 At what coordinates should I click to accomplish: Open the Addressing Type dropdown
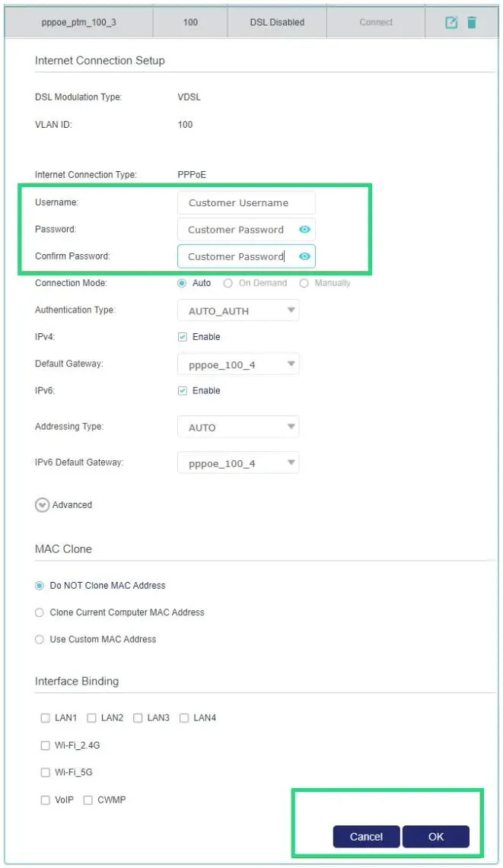point(237,426)
